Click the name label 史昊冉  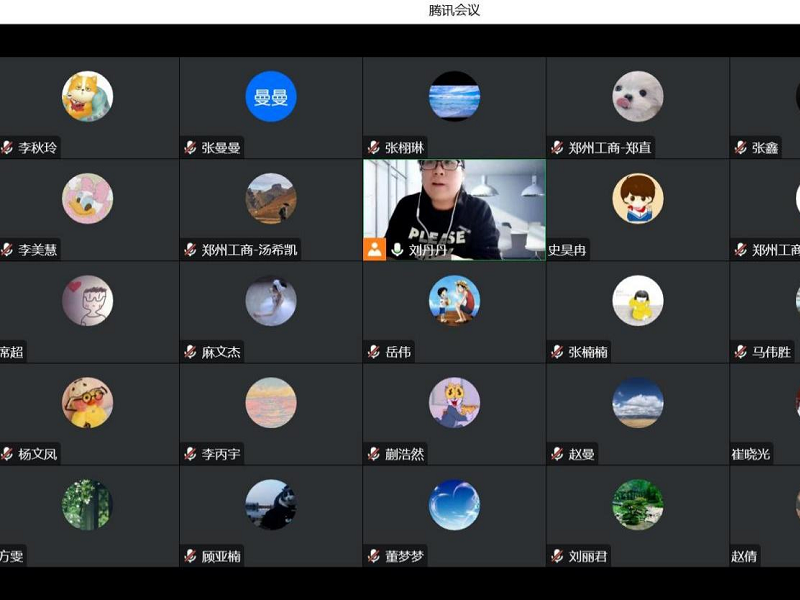[x=567, y=250]
